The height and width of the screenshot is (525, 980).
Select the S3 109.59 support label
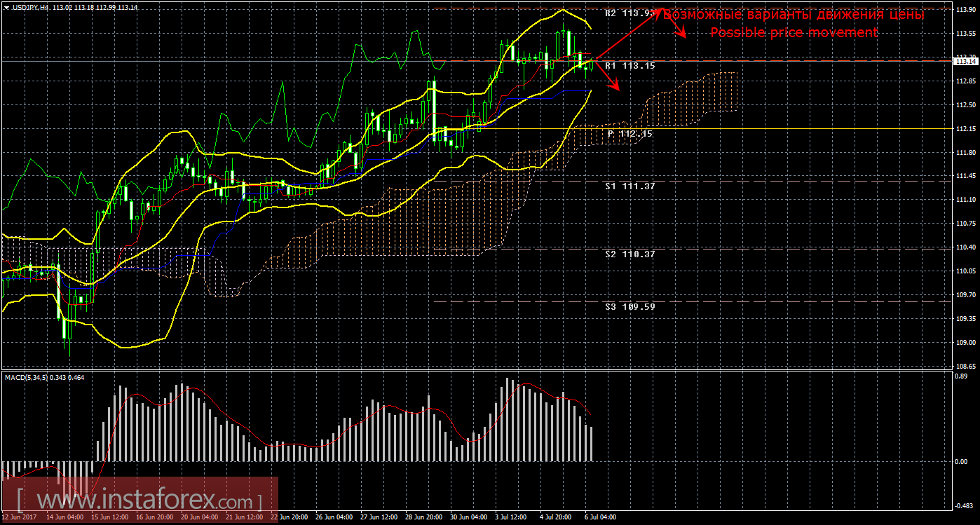(x=630, y=306)
